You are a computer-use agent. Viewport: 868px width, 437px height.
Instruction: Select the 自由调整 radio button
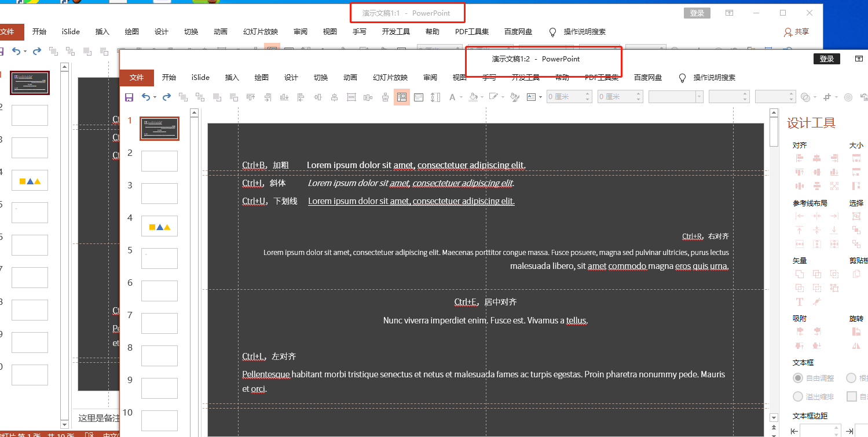coord(798,378)
